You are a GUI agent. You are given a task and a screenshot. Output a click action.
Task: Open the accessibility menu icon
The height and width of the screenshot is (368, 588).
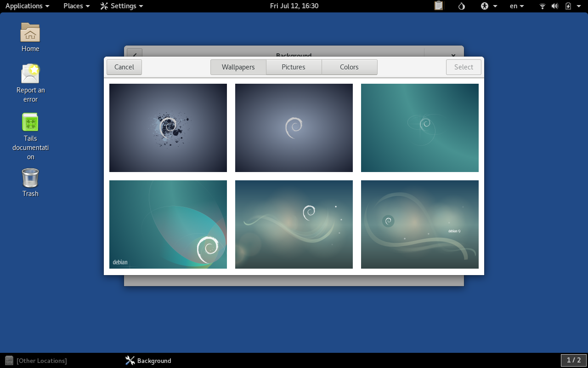tap(485, 6)
